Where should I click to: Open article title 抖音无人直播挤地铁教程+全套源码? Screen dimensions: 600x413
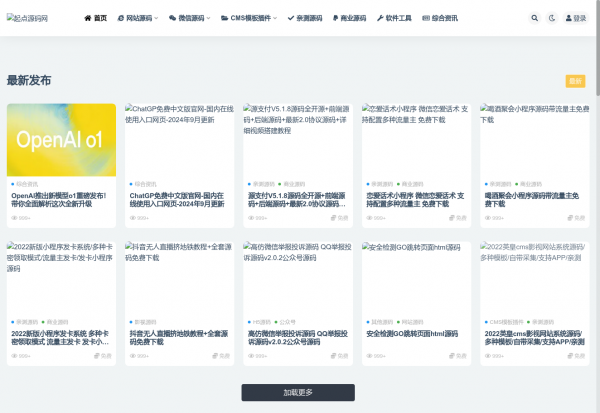pyautogui.click(x=179, y=338)
